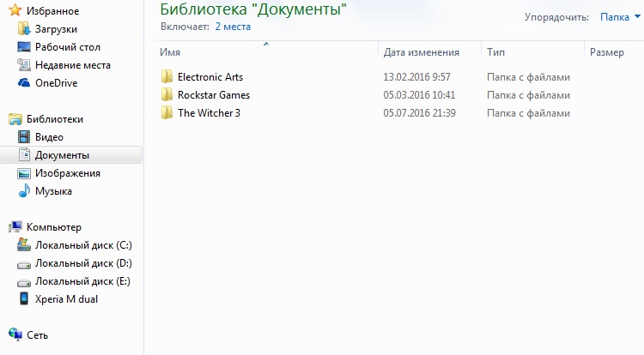This screenshot has height=355, width=644.
Task: Open Локальный диск (D:) in sidebar
Action: click(x=83, y=263)
